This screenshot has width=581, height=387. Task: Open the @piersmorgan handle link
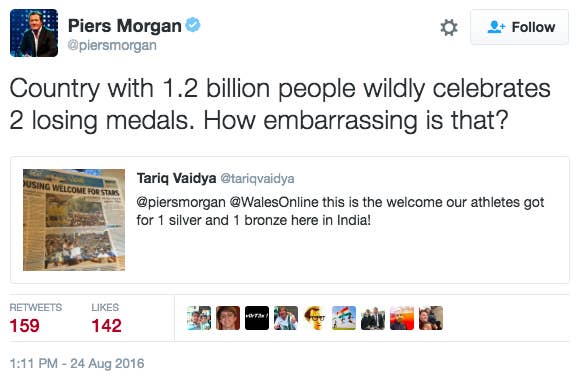click(x=112, y=45)
